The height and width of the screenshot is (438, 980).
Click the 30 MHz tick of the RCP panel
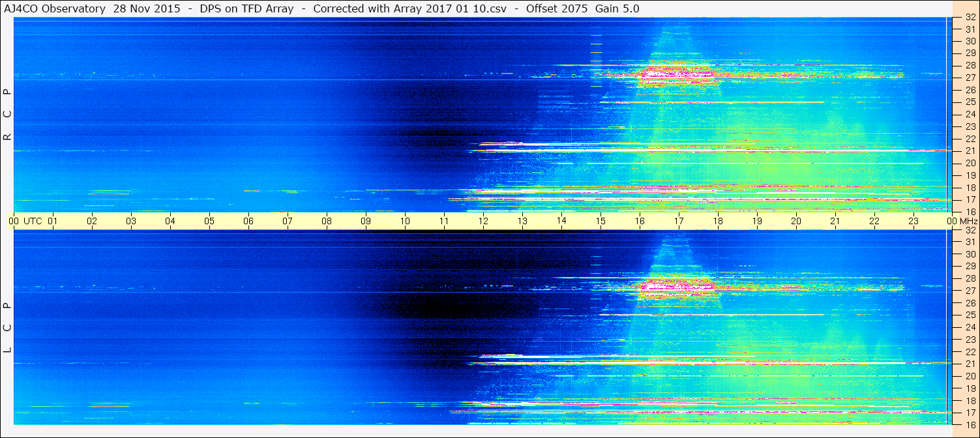click(x=970, y=41)
